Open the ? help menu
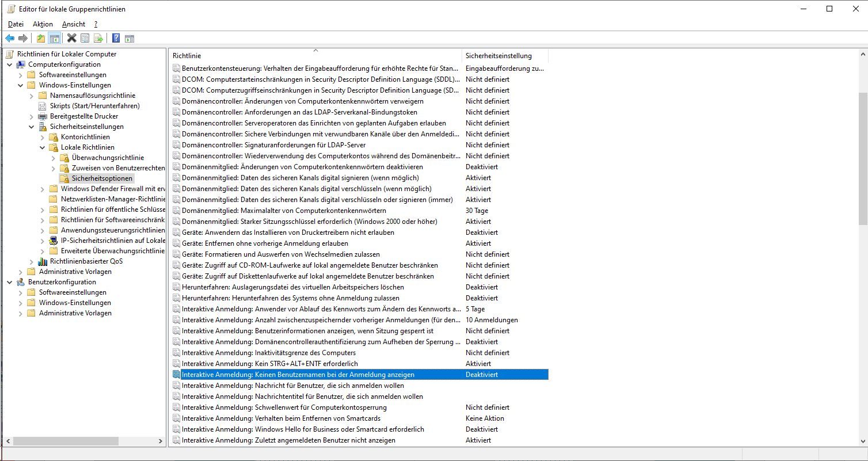This screenshot has height=461, width=868. click(x=96, y=24)
